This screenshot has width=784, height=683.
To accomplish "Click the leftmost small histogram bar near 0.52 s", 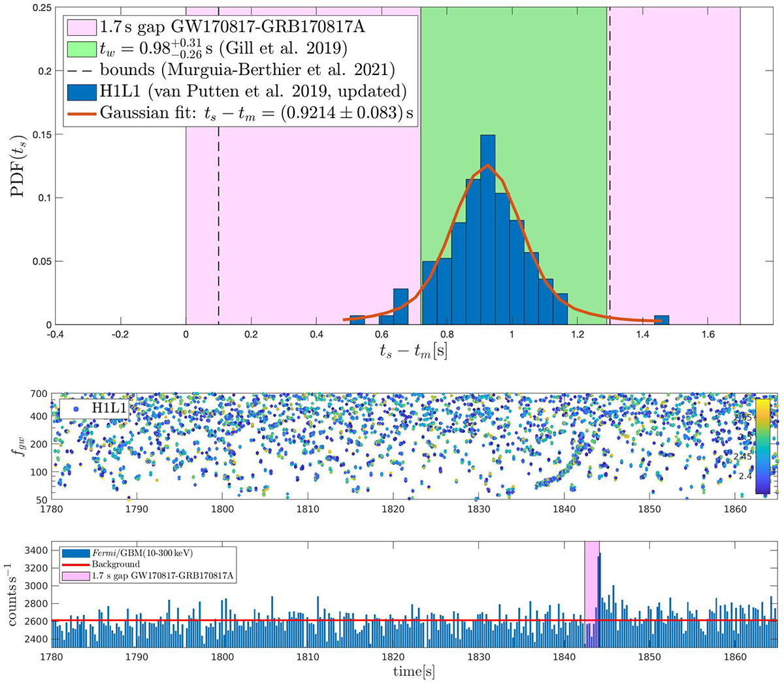I will (x=357, y=320).
